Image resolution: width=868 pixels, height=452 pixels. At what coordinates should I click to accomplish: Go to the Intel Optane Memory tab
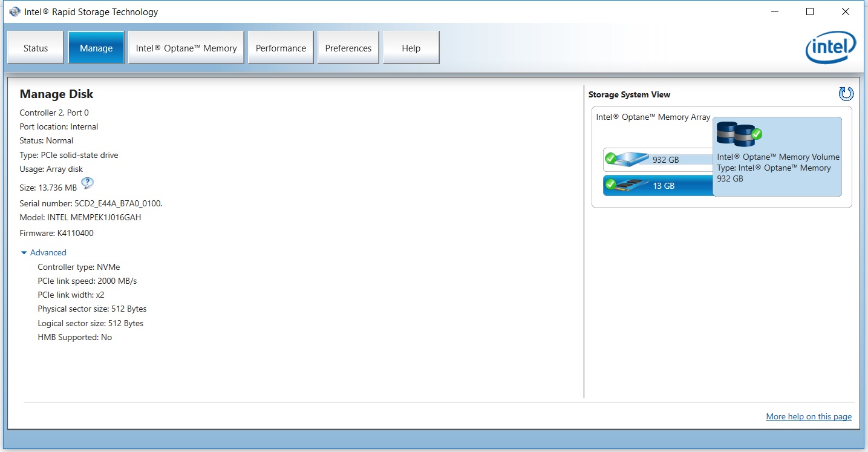click(x=186, y=48)
